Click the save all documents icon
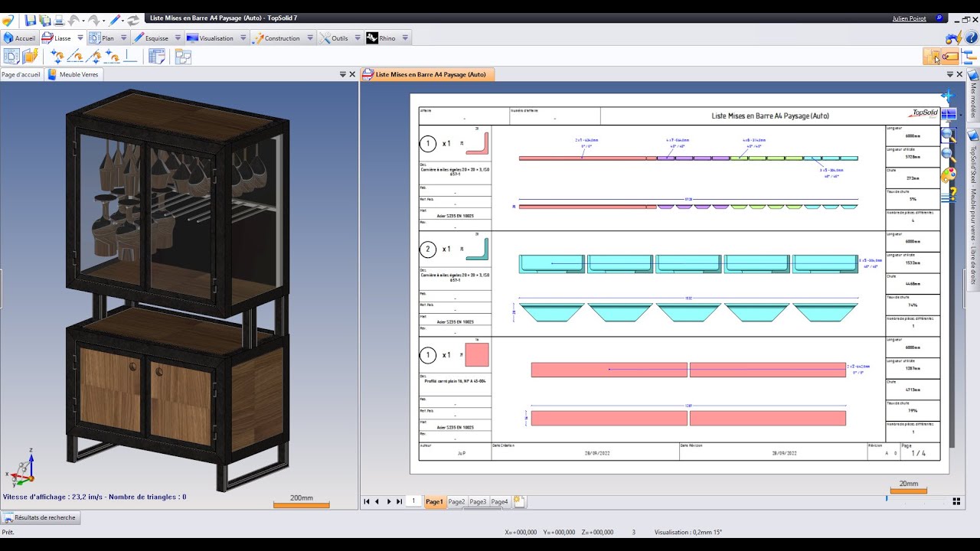The height and width of the screenshot is (551, 980). 45,20
